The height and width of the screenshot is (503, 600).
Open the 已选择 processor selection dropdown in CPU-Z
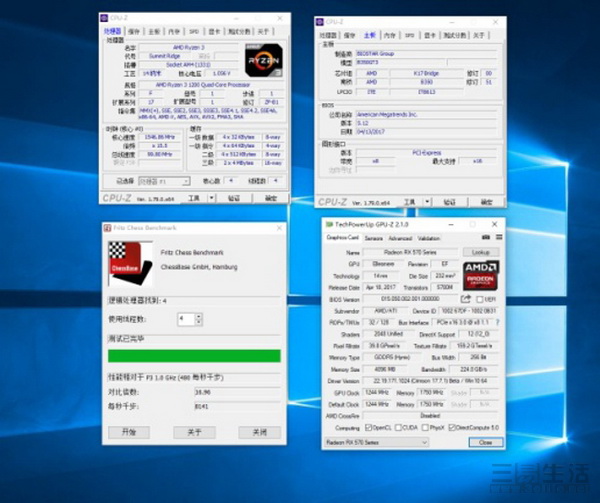[164, 181]
